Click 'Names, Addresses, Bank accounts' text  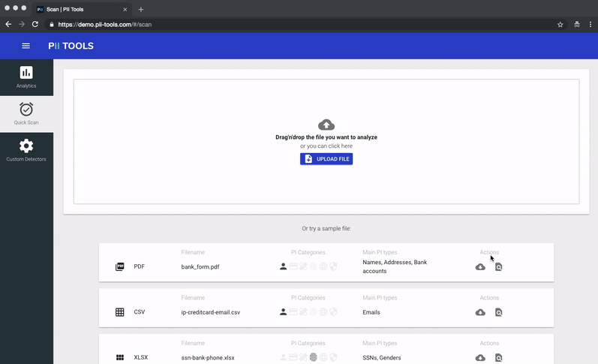click(x=395, y=266)
